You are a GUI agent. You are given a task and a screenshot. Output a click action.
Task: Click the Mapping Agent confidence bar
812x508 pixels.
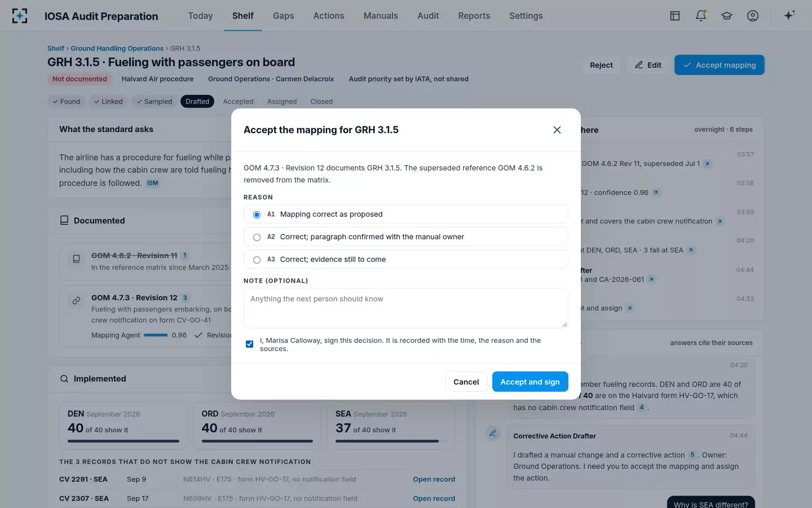click(x=156, y=335)
